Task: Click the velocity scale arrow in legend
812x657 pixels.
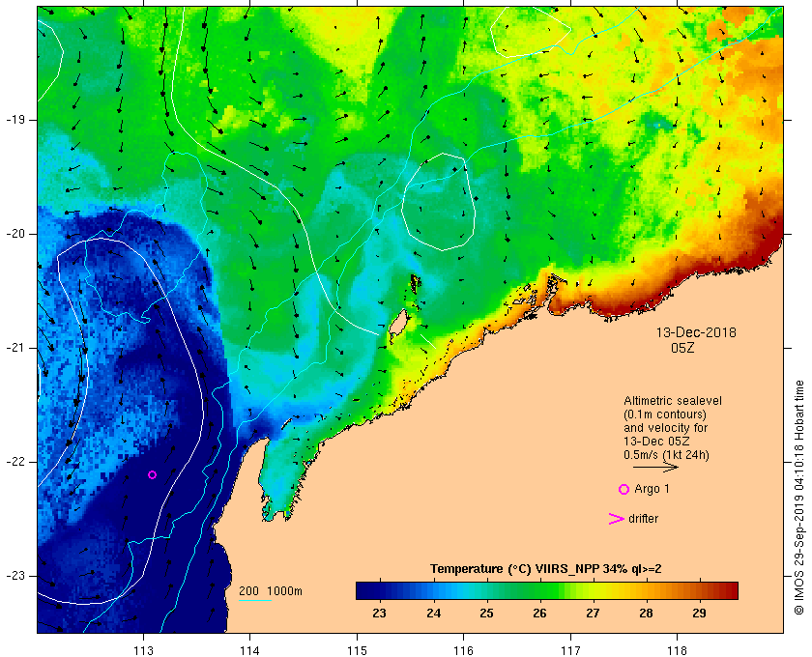Action: click(655, 467)
